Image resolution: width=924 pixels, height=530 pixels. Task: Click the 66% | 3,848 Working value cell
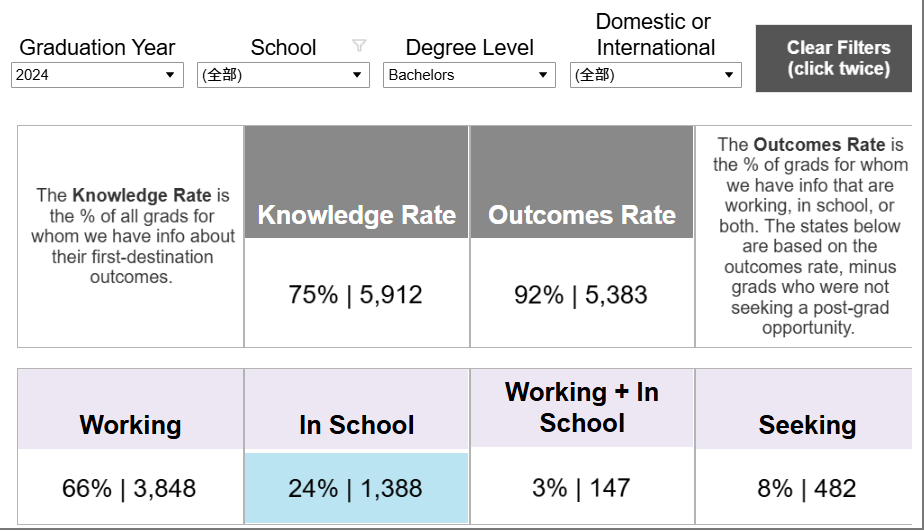pos(130,487)
